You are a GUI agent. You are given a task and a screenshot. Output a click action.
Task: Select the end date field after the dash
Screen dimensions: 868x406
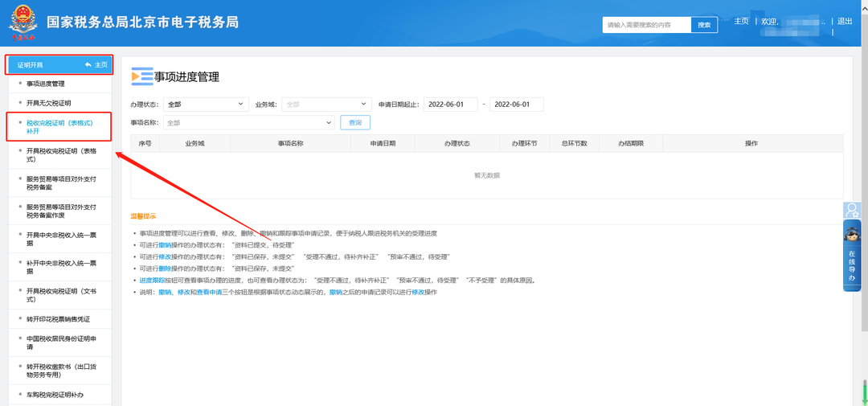pyautogui.click(x=517, y=105)
